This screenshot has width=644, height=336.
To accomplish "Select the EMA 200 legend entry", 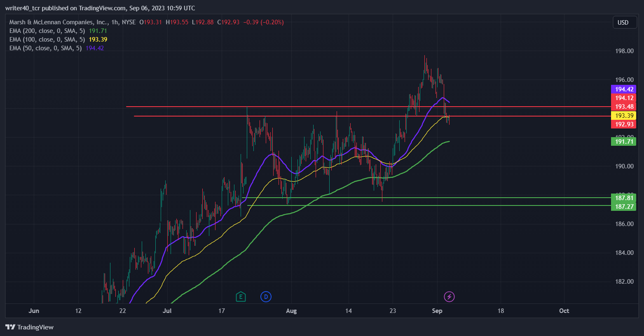I will [x=58, y=31].
